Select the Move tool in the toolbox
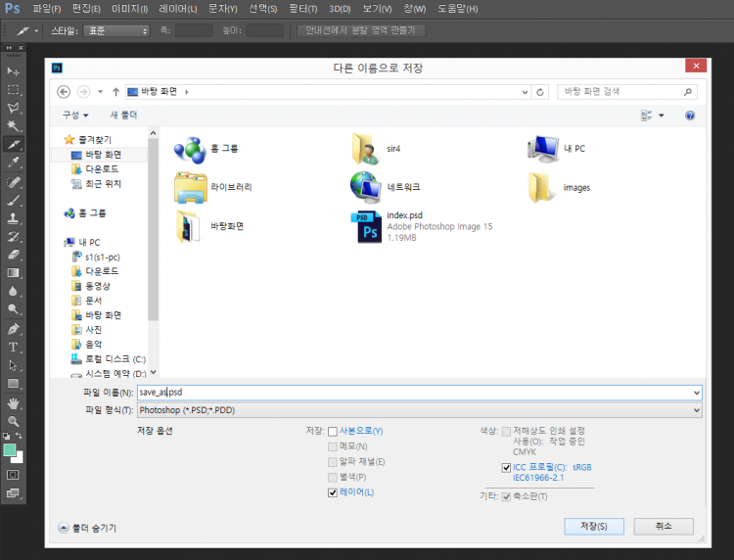 tap(14, 71)
